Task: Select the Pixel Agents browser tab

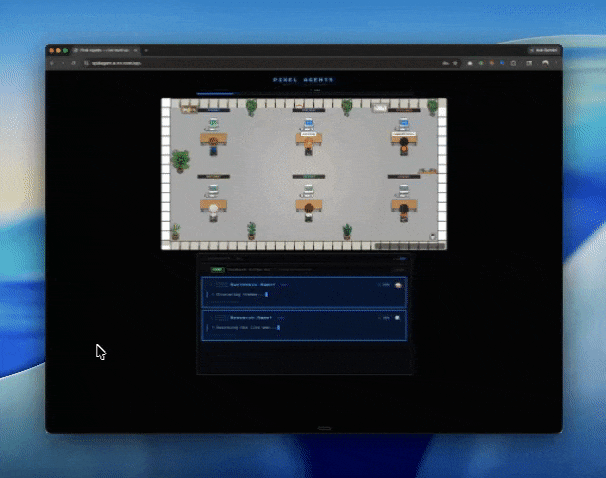Action: point(104,50)
